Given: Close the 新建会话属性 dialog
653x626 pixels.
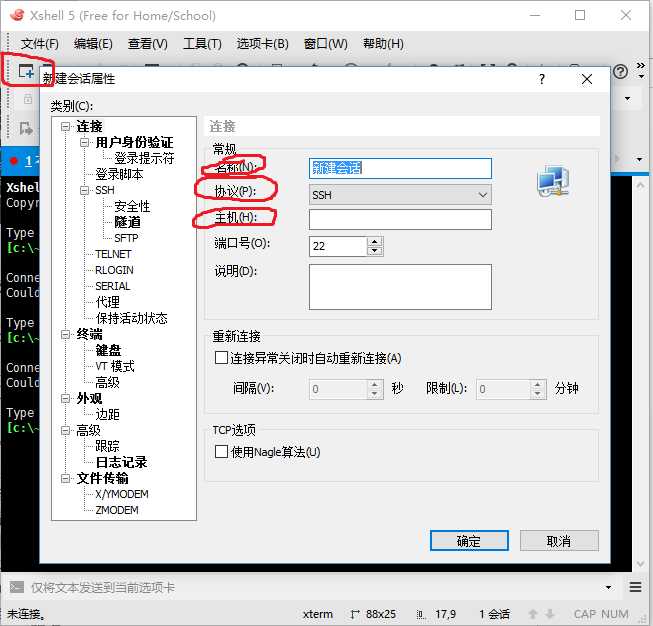Looking at the screenshot, I should point(587,79).
